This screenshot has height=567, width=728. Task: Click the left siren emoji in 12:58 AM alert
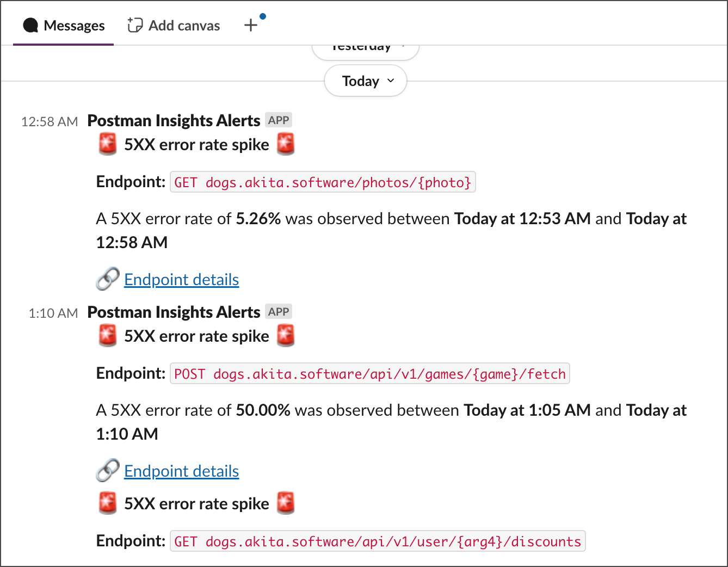(108, 144)
